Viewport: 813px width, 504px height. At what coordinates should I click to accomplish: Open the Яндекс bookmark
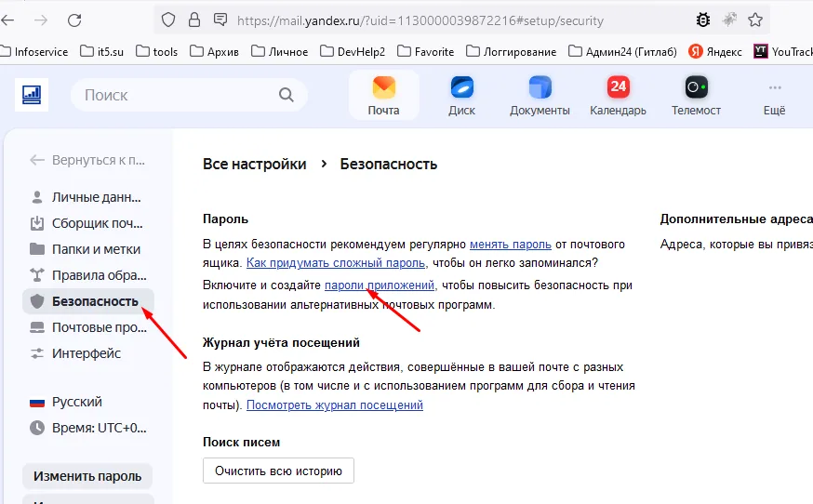[x=715, y=51]
